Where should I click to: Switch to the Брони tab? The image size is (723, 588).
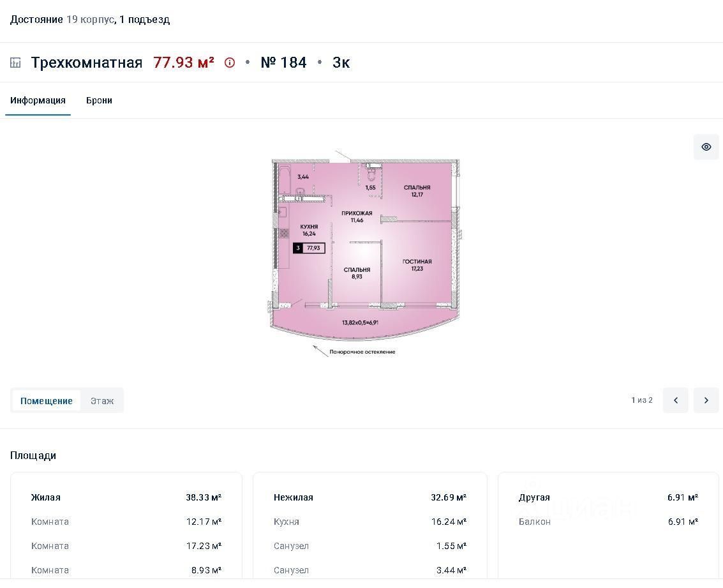click(x=99, y=100)
